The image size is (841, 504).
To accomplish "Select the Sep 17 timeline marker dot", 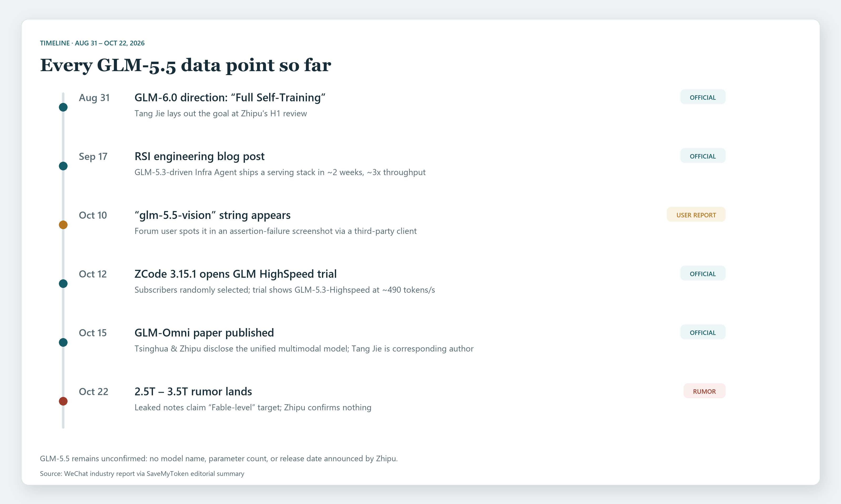I will 63,166.
